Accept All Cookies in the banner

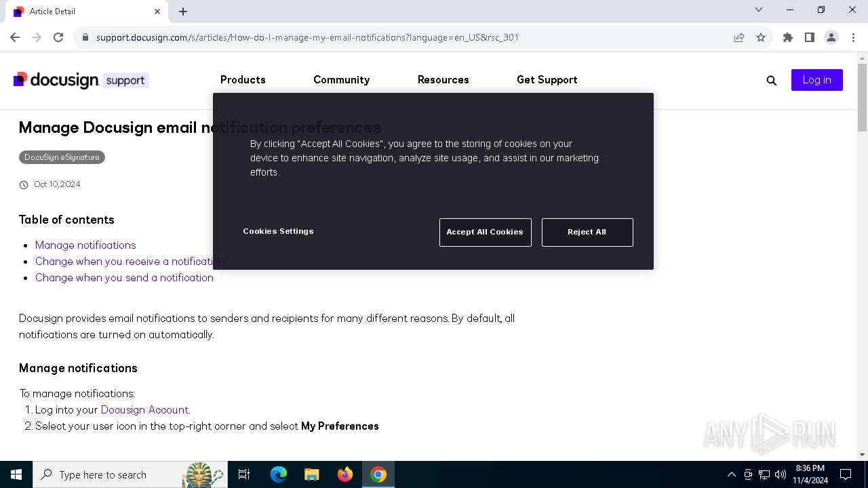point(486,232)
